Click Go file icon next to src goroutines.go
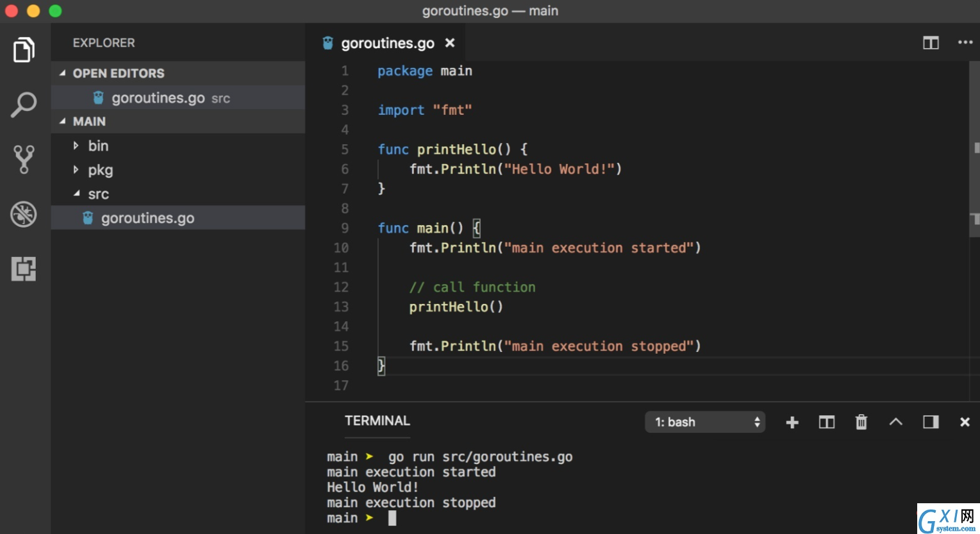Screen dimensions: 980x534 click(88, 218)
